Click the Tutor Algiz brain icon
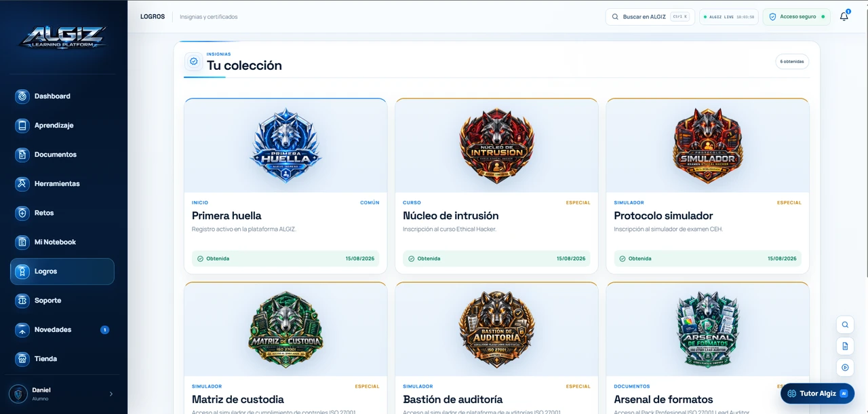This screenshot has height=414, width=868. 791,394
